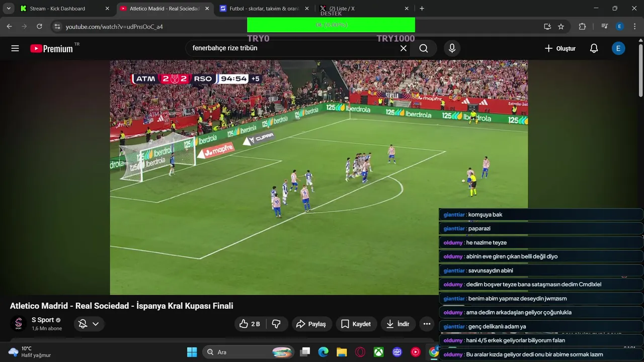Click the video player area
The image size is (644, 362).
(319, 177)
